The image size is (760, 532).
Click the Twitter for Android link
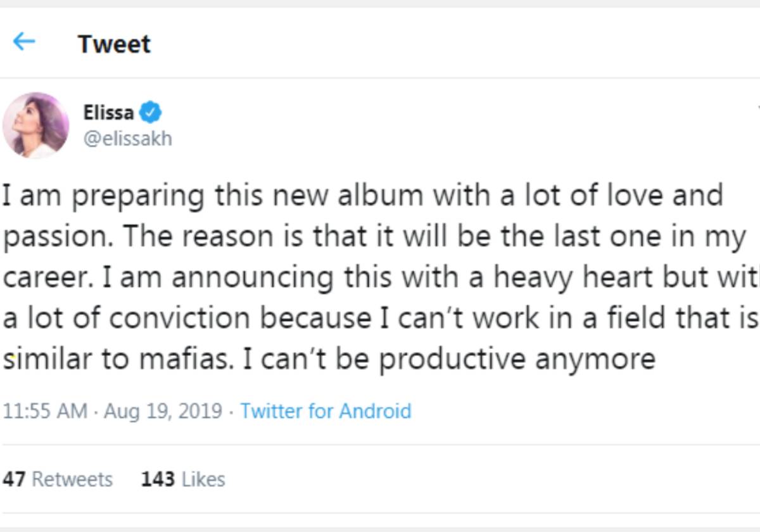(x=326, y=411)
